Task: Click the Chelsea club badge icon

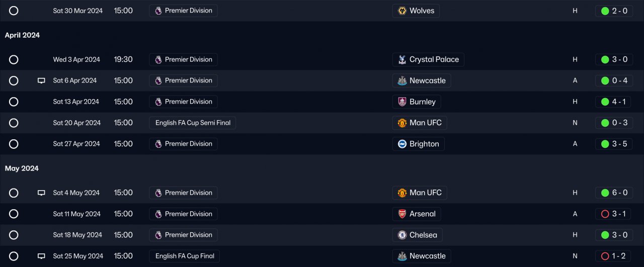Action: click(402, 235)
